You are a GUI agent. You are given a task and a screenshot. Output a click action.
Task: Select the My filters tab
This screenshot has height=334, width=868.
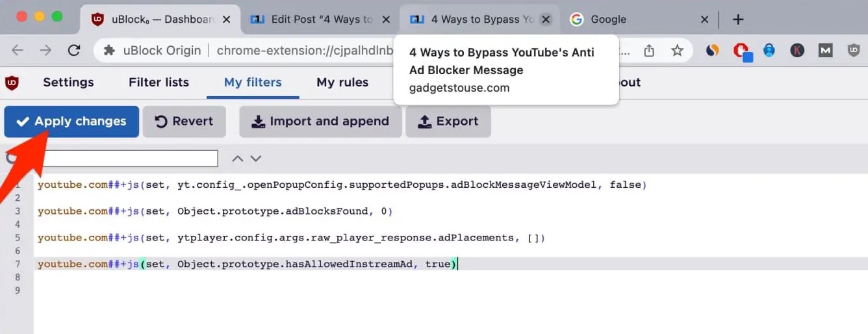[x=253, y=83]
